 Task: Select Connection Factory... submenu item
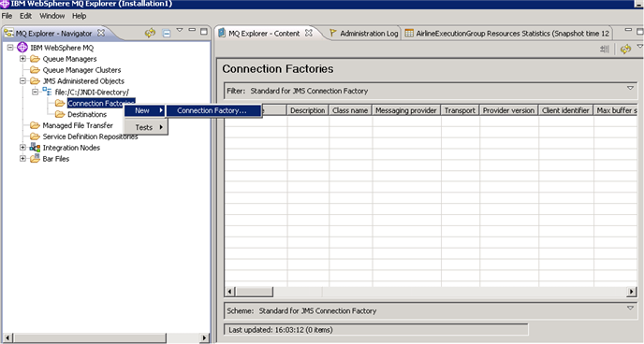point(214,110)
